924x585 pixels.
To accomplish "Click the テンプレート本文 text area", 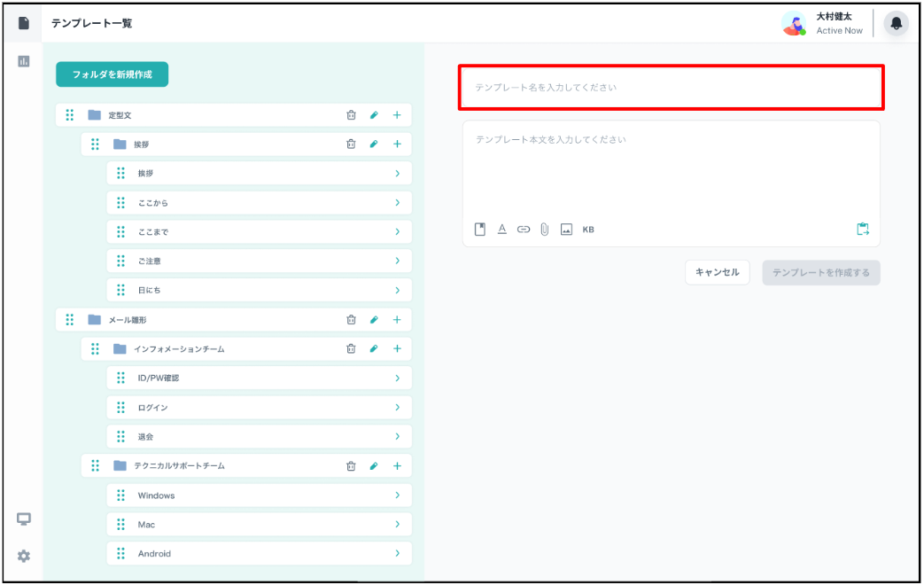I will [671, 168].
